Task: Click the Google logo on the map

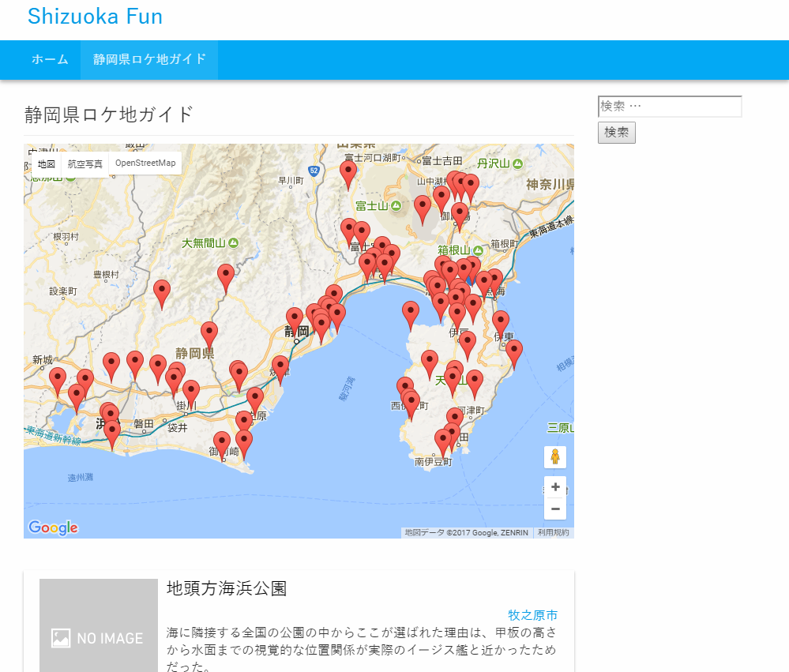Action: (54, 527)
